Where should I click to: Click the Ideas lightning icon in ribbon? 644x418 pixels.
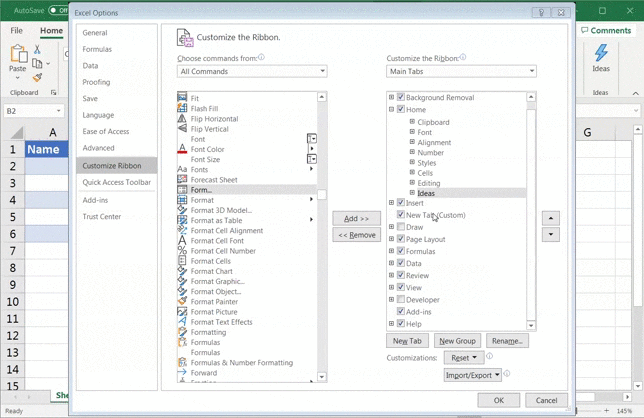point(601,53)
